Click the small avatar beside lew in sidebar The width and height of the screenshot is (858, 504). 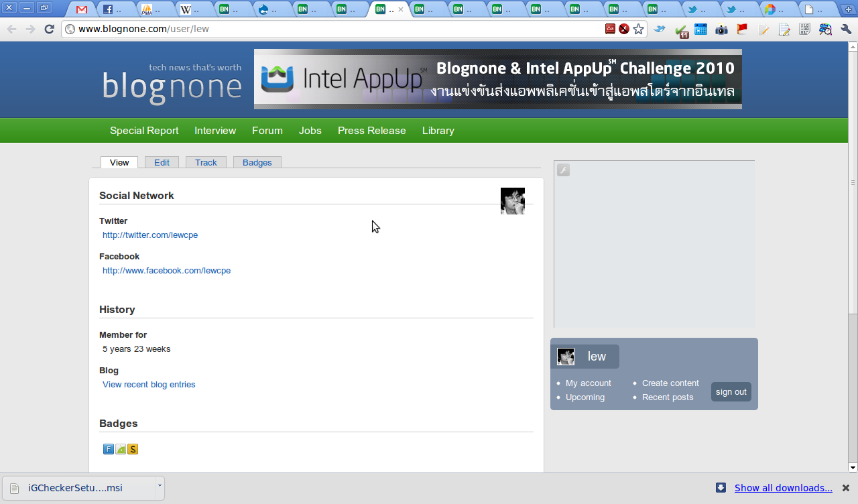coord(566,357)
